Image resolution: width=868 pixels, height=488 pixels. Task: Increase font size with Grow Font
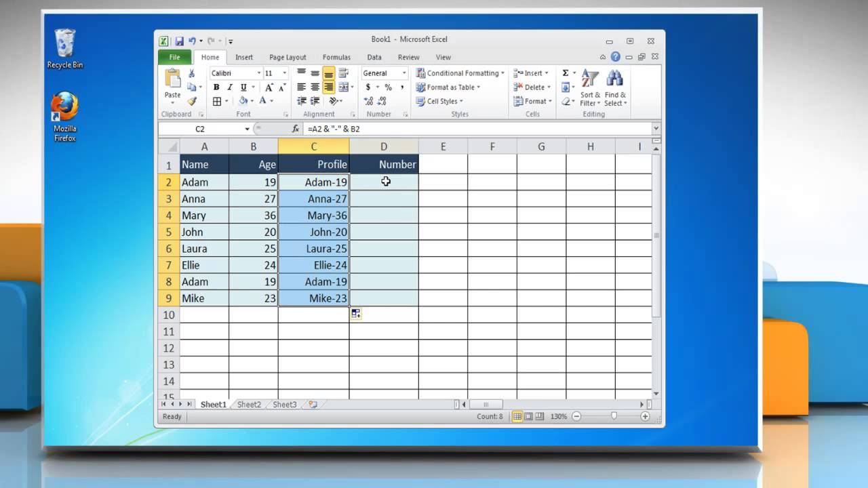[x=269, y=87]
